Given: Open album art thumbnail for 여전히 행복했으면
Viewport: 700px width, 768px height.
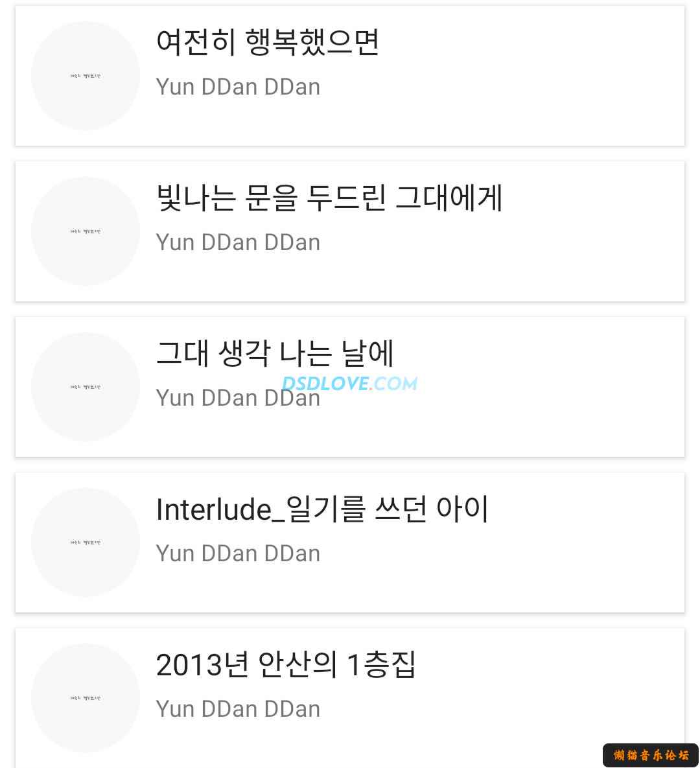Looking at the screenshot, I should point(86,76).
